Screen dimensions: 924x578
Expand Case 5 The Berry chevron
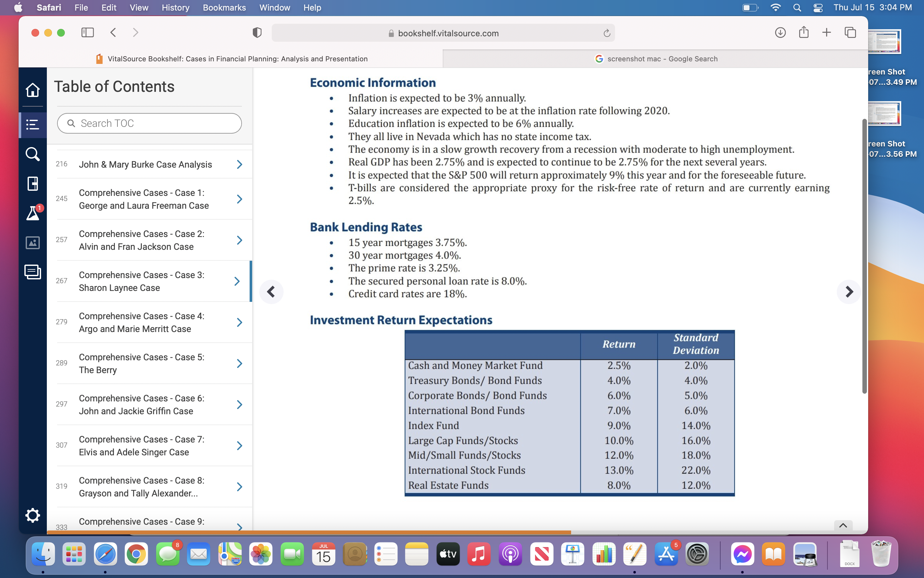click(239, 363)
